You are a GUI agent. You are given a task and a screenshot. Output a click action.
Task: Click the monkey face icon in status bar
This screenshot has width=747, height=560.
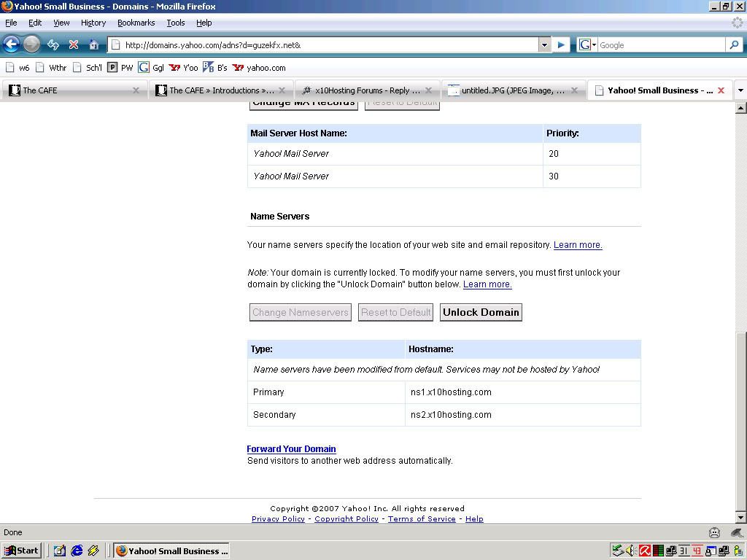714,532
